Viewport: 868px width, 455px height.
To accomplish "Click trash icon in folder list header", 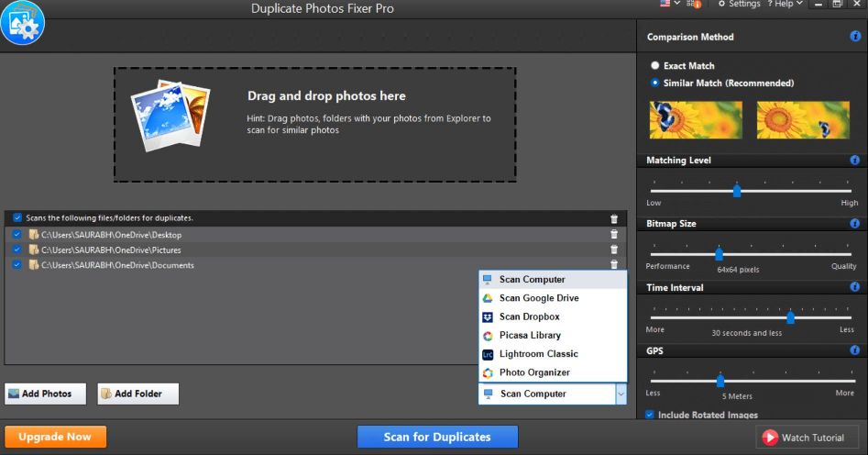I will (613, 218).
